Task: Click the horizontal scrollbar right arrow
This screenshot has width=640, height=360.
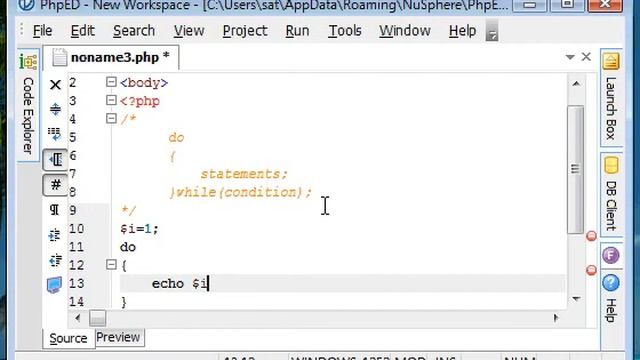Action: click(556, 318)
